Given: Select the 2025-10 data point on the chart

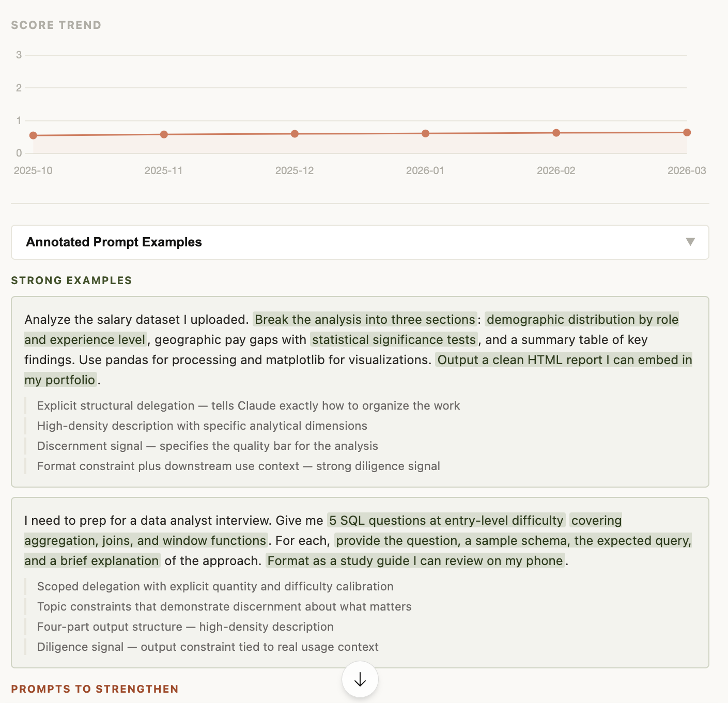Looking at the screenshot, I should point(33,135).
